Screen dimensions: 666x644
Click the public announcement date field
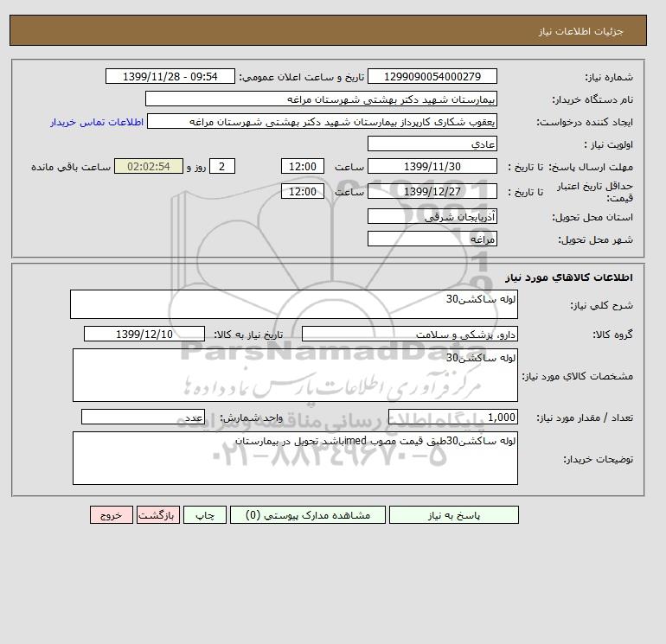170,76
